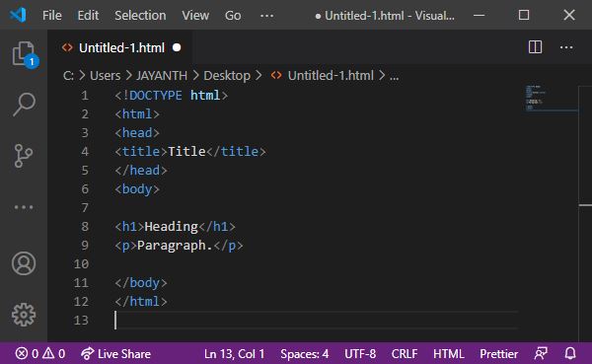Split the editor to the right
Viewport: 592px width, 364px height.
pos(535,47)
